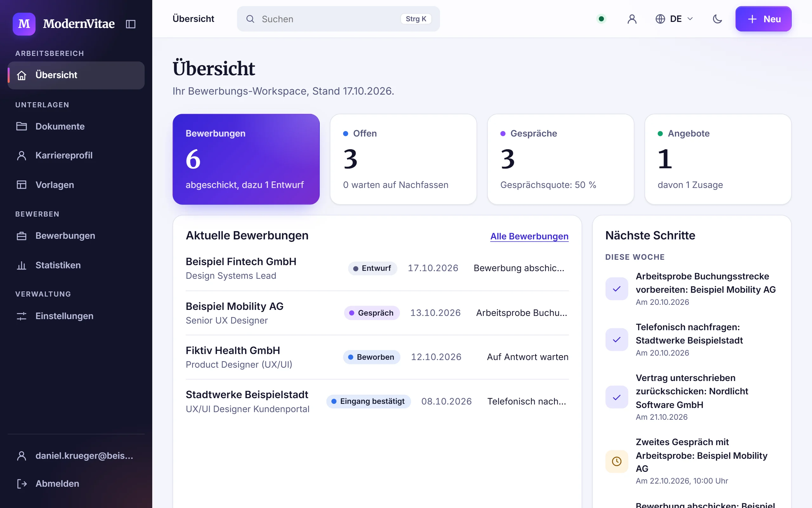Toggle dark mode with the moon icon

(717, 19)
